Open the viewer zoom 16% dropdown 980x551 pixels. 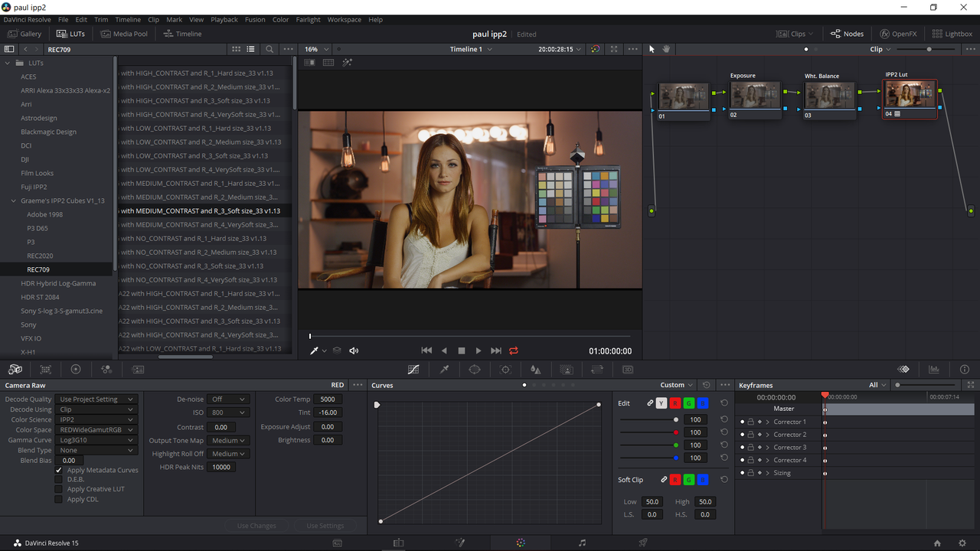click(315, 49)
